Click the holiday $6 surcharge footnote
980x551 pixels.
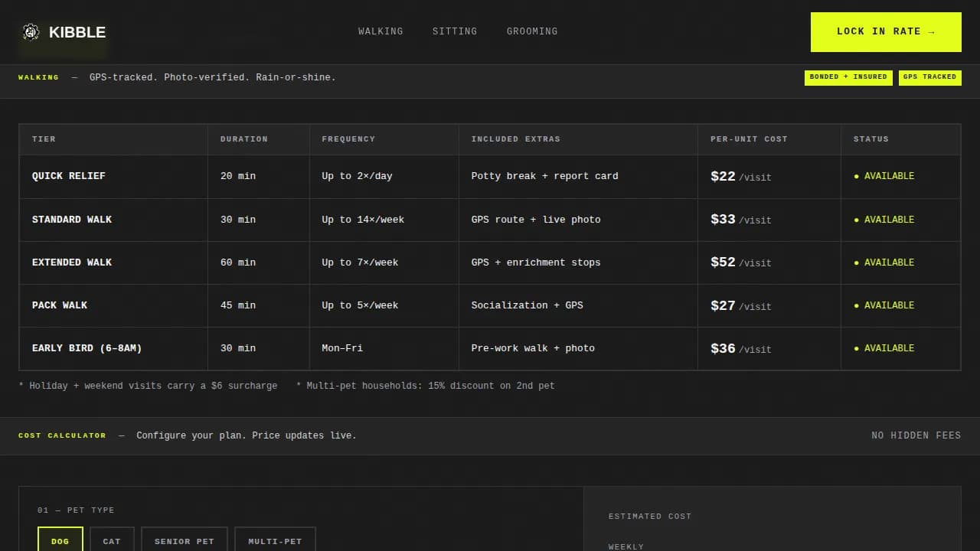(x=148, y=386)
